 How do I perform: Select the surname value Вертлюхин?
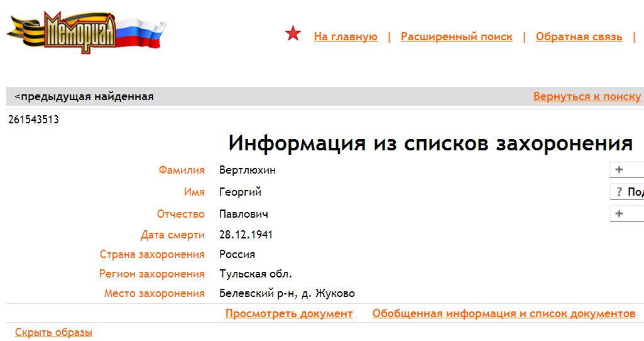247,170
